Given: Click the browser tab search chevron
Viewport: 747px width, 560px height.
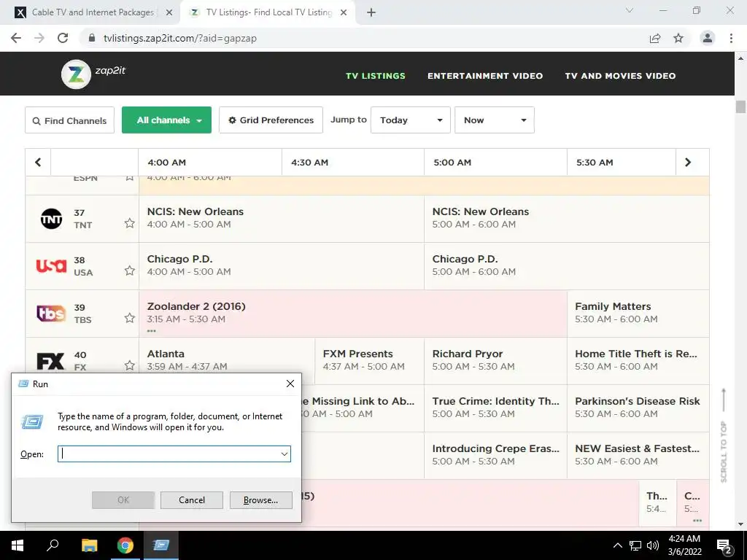Looking at the screenshot, I should (630, 10).
